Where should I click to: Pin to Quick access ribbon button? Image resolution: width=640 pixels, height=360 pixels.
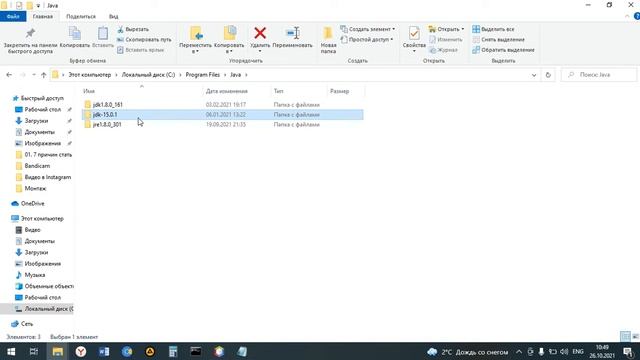(x=30, y=41)
